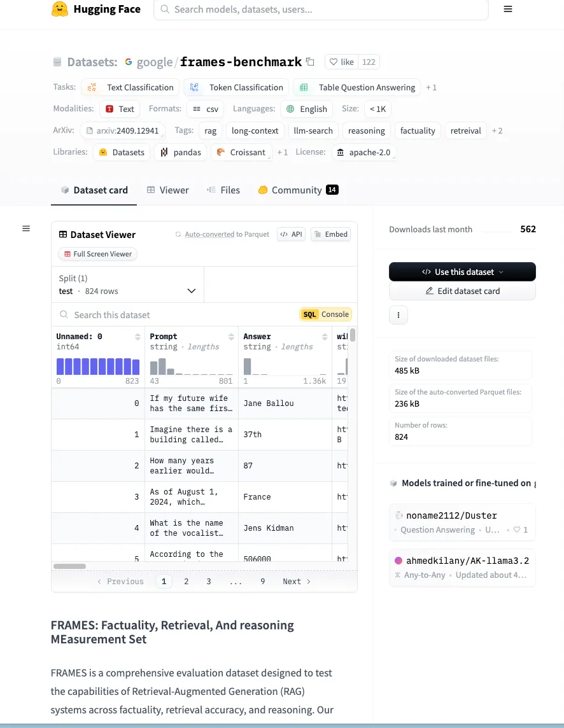Open the Full Screen Viewer

tap(97, 254)
